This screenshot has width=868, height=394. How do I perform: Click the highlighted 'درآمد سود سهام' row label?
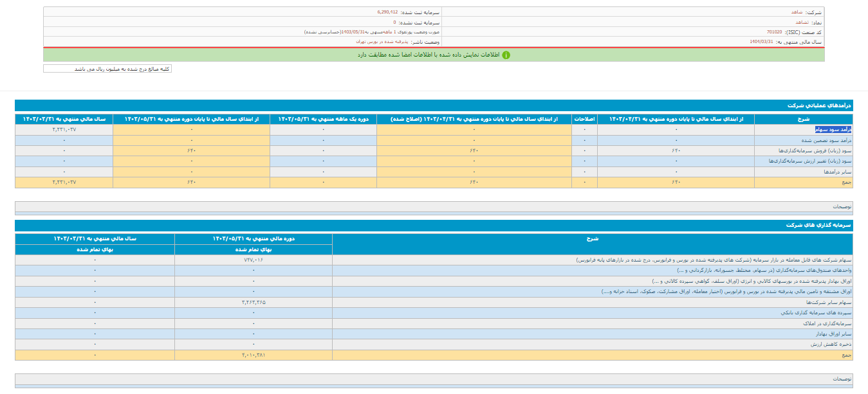833,129
